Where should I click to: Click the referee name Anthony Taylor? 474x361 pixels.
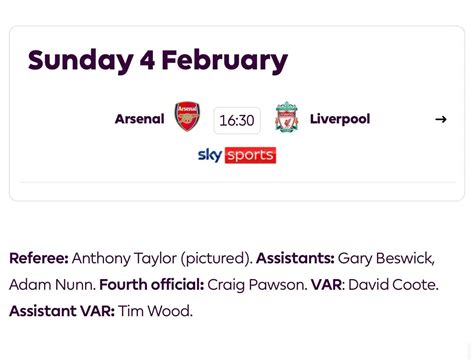pyautogui.click(x=124, y=258)
